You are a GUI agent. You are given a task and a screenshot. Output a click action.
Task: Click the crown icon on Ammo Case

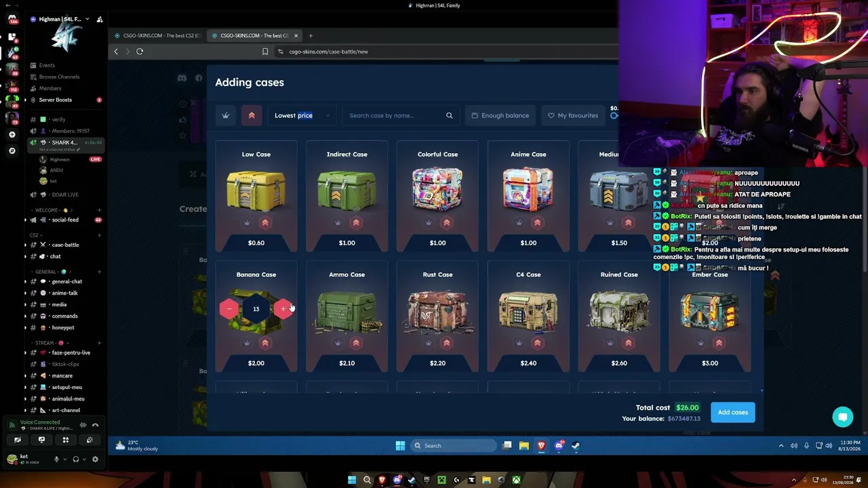coord(338,343)
